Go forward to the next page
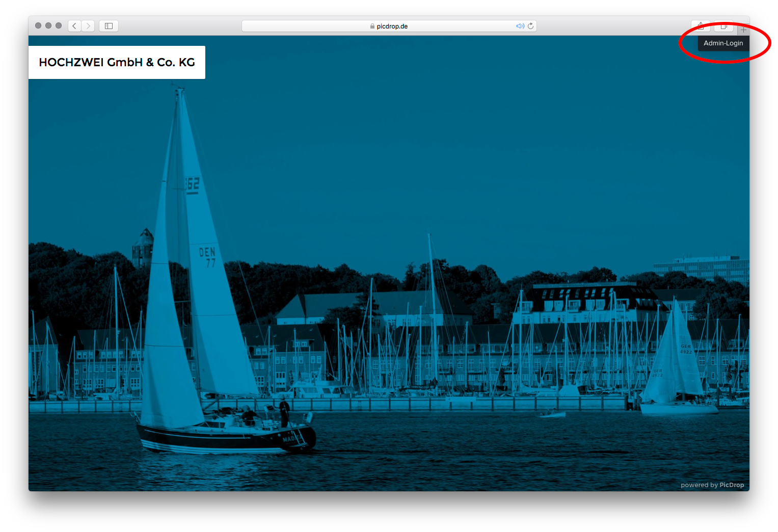Image resolution: width=778 pixels, height=532 pixels. pyautogui.click(x=88, y=26)
